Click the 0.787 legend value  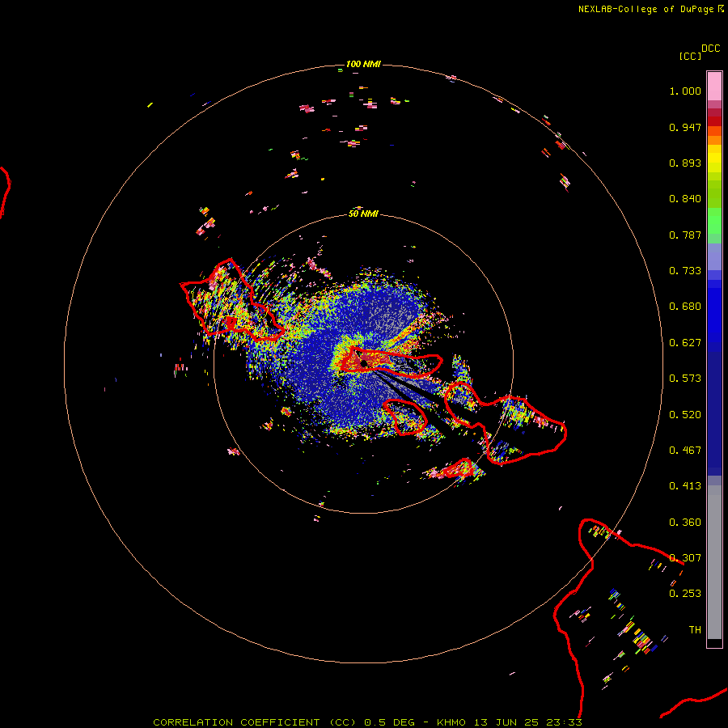685,235
